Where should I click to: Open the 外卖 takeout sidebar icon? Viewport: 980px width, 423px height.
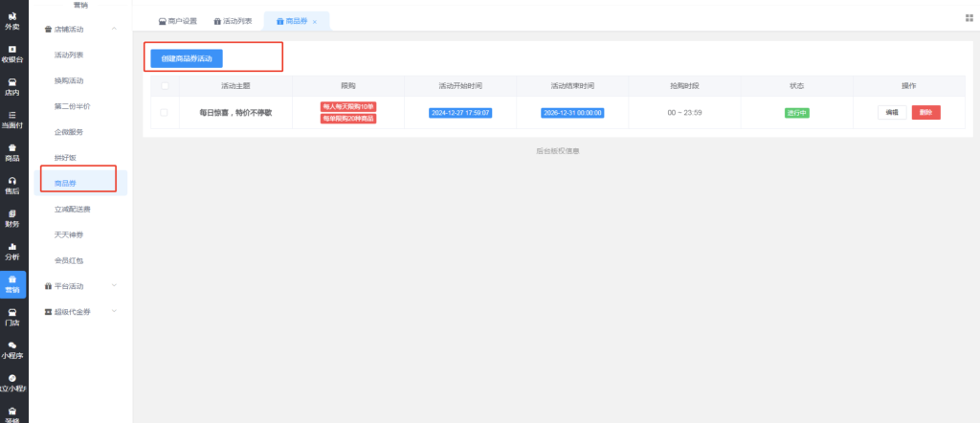(11, 20)
